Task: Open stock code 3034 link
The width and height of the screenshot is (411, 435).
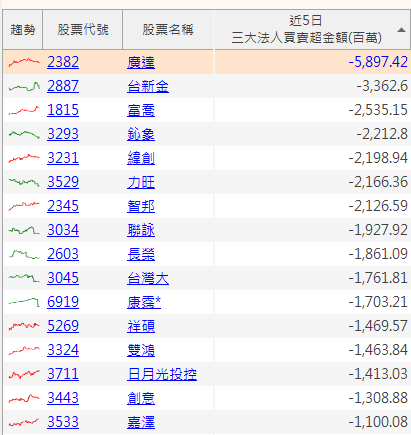Action: pos(63,230)
